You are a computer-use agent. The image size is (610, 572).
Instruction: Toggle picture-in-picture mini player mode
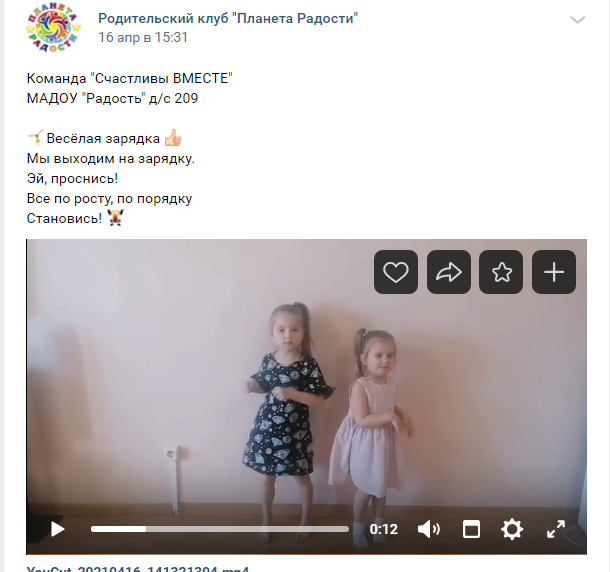[x=471, y=529]
